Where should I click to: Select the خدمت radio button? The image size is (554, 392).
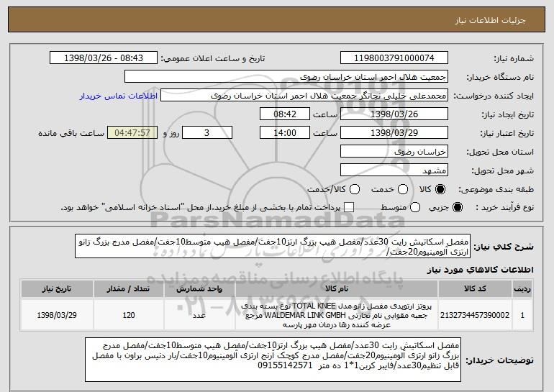click(x=403, y=189)
